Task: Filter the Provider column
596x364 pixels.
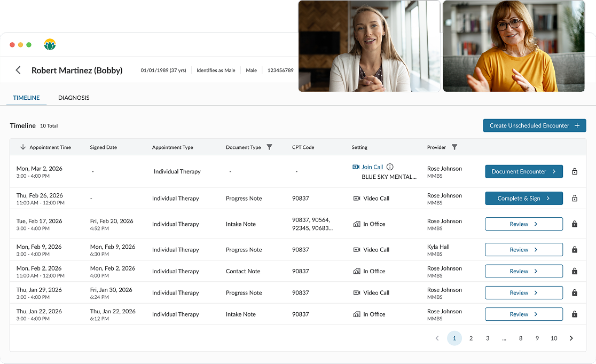Action: pos(454,147)
